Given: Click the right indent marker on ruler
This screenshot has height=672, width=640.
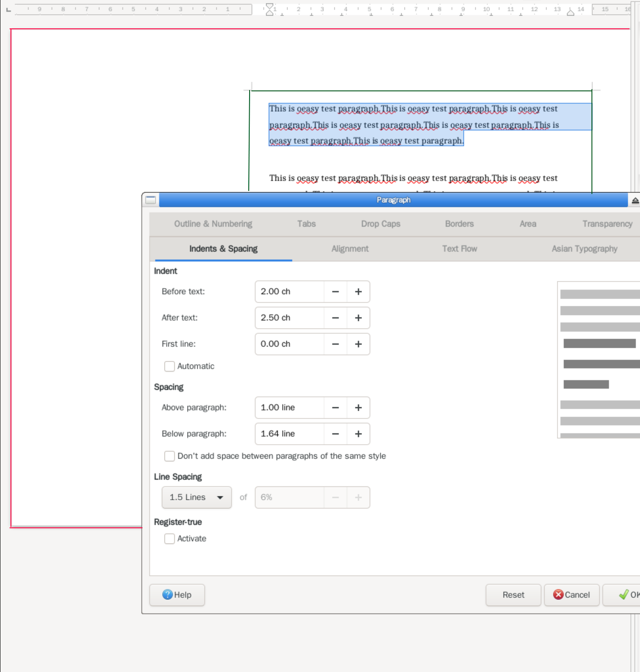Looking at the screenshot, I should (x=570, y=12).
